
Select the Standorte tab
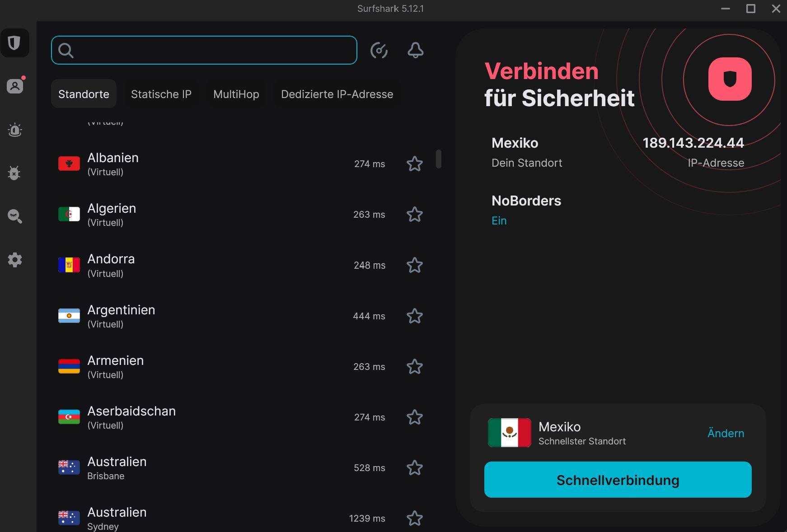[84, 94]
